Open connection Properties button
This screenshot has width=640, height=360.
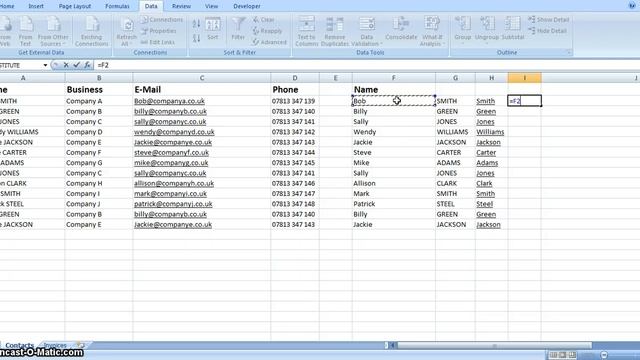click(x=159, y=31)
